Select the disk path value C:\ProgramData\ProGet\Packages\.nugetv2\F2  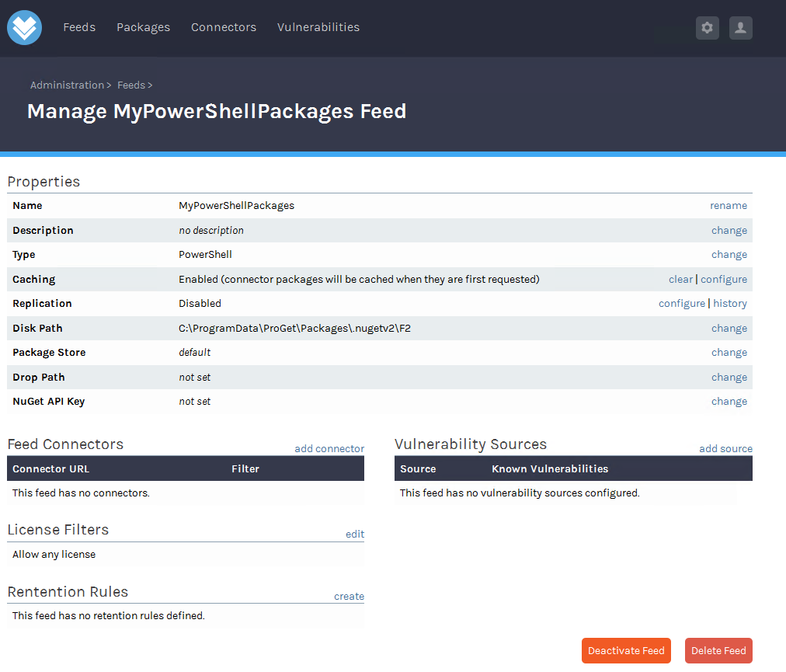295,328
